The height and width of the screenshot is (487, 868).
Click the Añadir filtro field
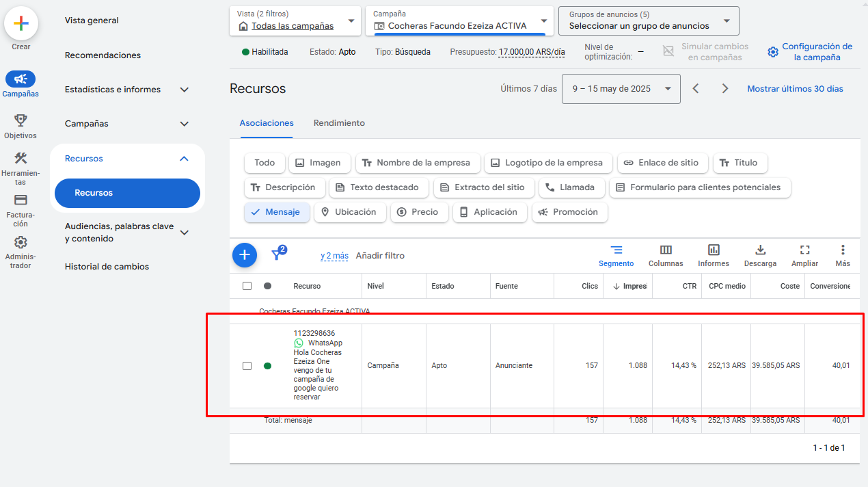(380, 256)
